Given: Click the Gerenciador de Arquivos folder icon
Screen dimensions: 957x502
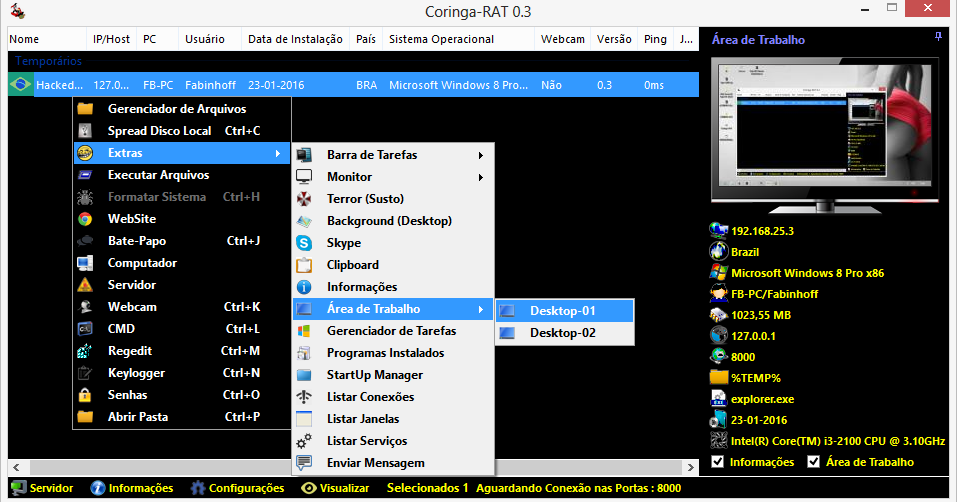Looking at the screenshot, I should [85, 109].
